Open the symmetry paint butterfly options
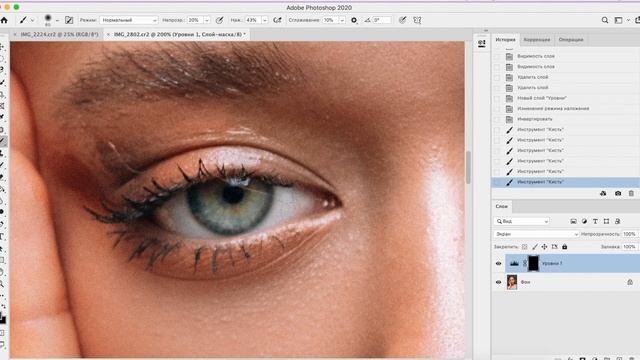 click(x=417, y=20)
